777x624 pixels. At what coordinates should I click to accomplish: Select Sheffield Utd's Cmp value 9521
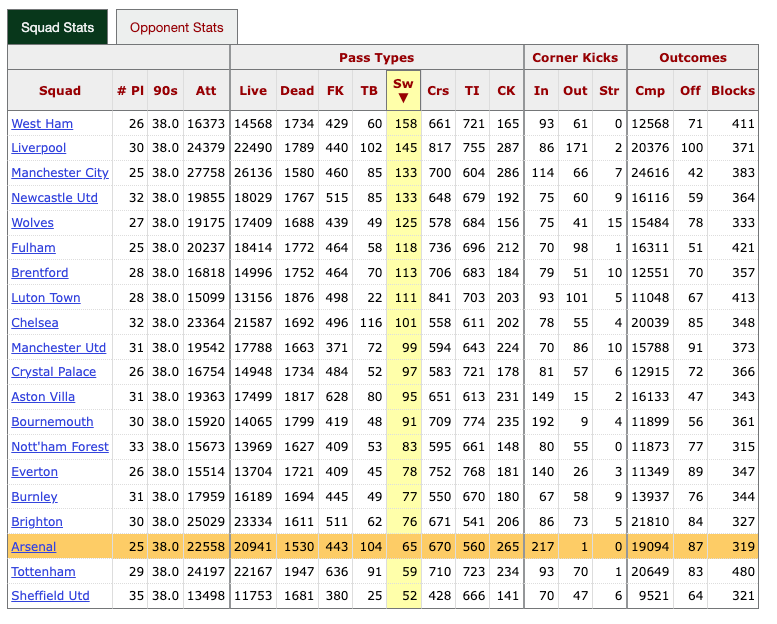click(654, 596)
